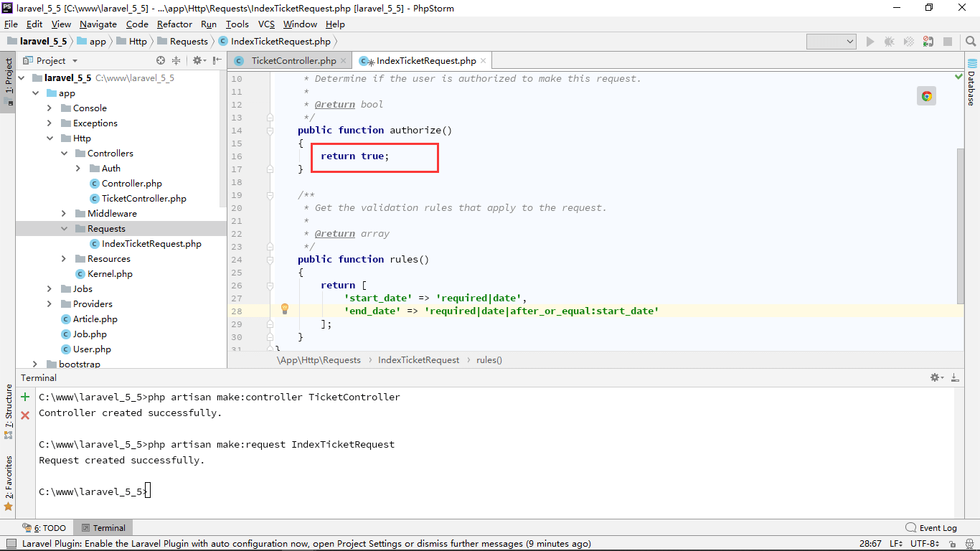Collapse the Http folder in project tree
980x551 pixels.
(x=50, y=138)
